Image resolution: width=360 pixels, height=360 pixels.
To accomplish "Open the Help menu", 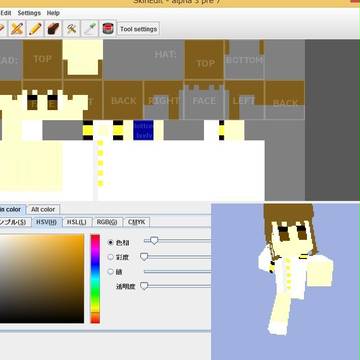I will click(x=53, y=13).
